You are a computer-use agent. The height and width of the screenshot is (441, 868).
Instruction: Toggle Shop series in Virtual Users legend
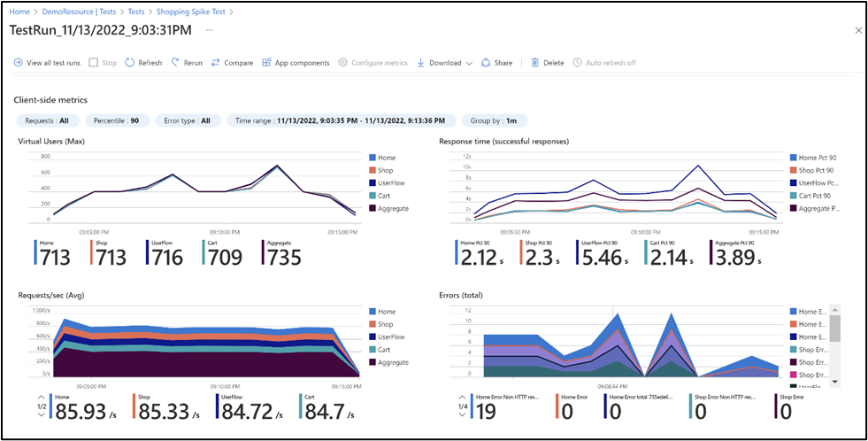(382, 171)
